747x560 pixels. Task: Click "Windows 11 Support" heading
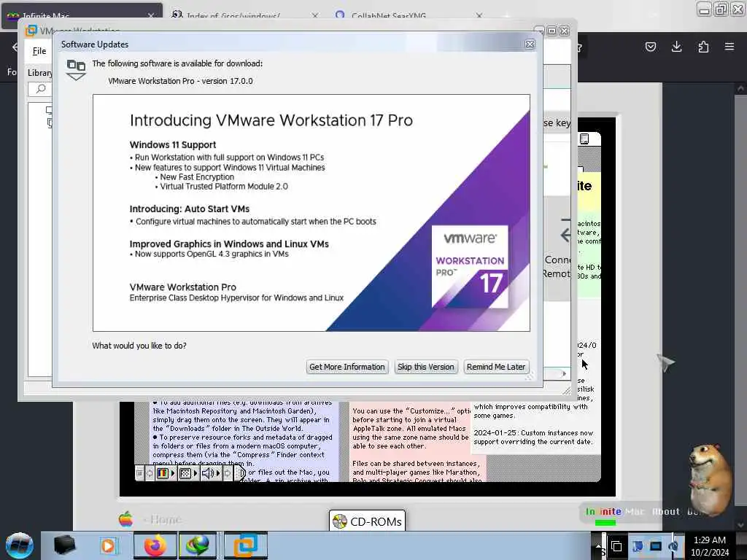[172, 145]
